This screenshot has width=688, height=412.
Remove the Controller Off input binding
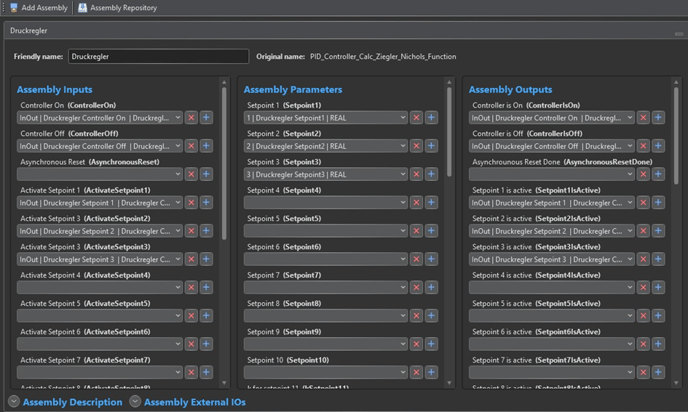pos(191,146)
